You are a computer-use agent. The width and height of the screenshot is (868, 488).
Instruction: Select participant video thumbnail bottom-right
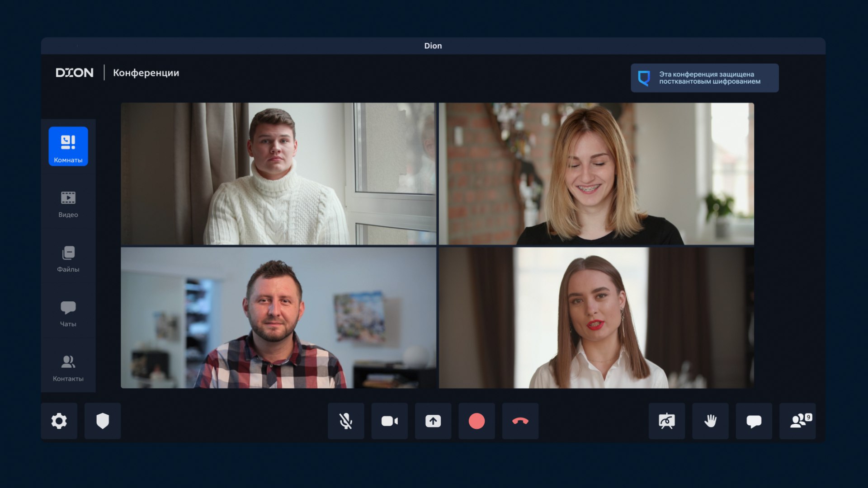pyautogui.click(x=596, y=318)
